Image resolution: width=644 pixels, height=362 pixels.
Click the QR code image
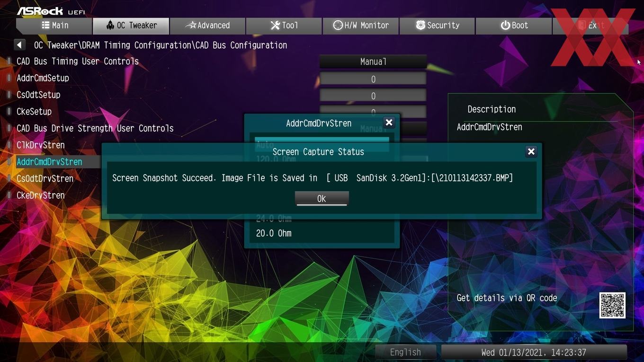pos(612,305)
